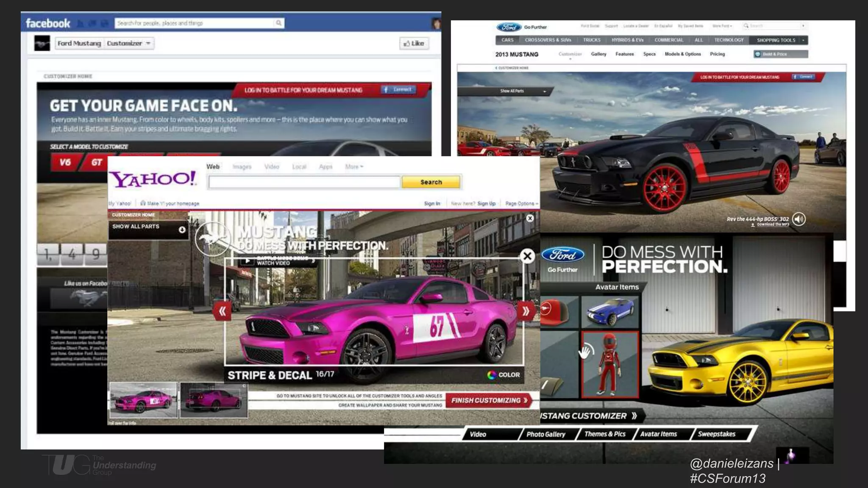Click the previous arrow on car customizer

[x=222, y=311]
